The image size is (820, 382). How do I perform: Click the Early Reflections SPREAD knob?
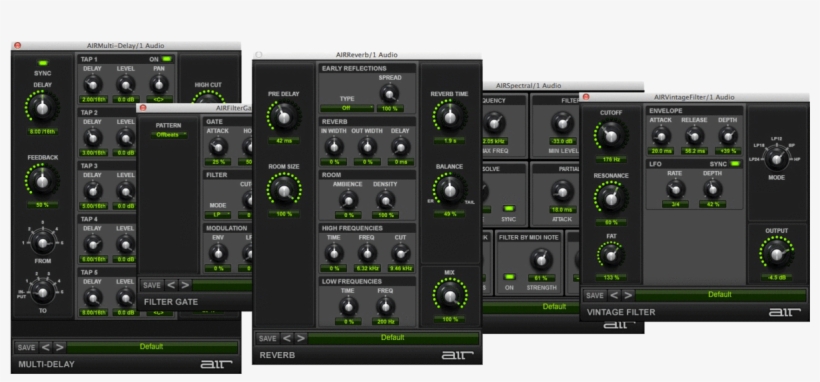tap(389, 93)
